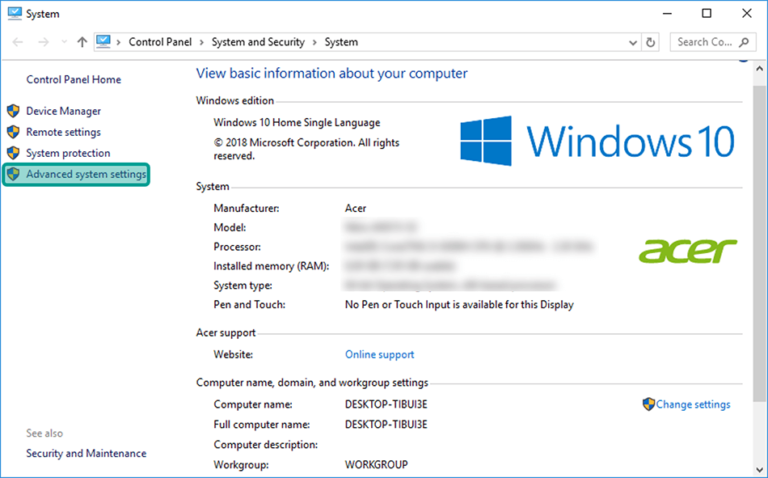The height and width of the screenshot is (478, 768).
Task: Open System protection link
Action: click(x=68, y=153)
